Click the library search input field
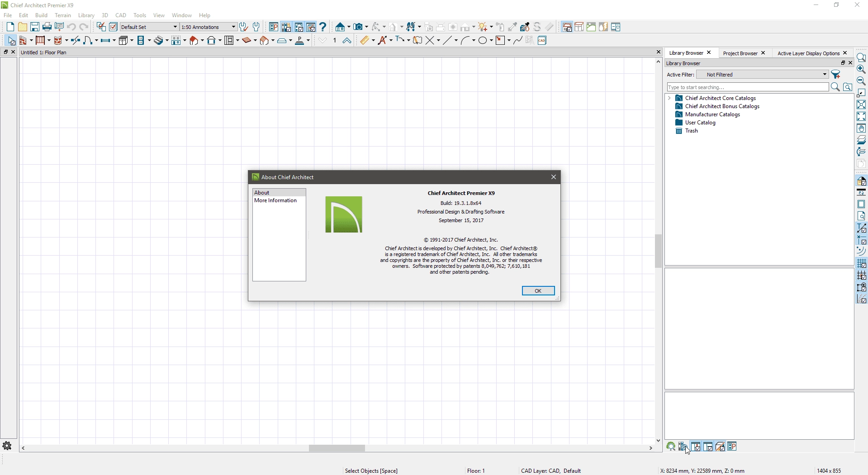This screenshot has height=475, width=868. 748,87
